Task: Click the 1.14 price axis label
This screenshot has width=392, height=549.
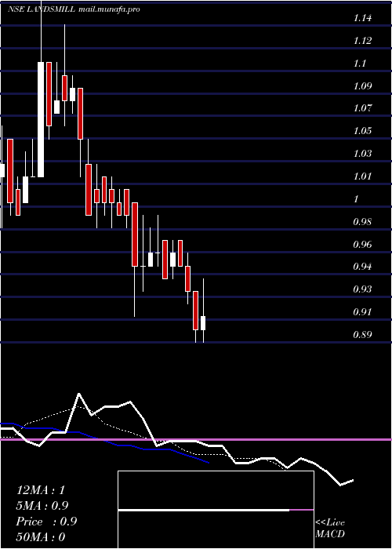Action: click(x=362, y=18)
